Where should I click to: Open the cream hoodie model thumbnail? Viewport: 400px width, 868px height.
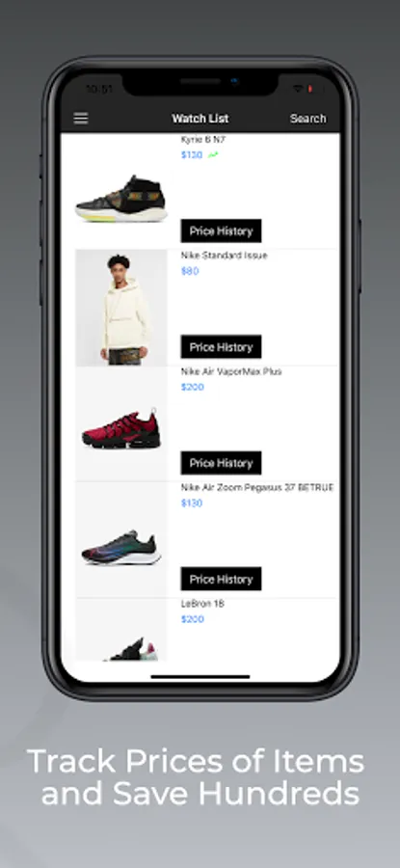tap(121, 308)
